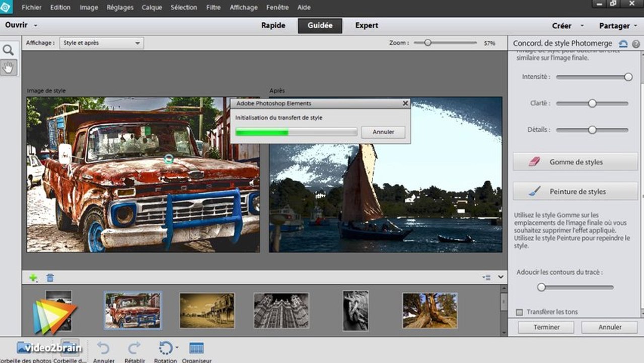Switch to the Guidée mode tab
The image size is (644, 363).
point(320,26)
